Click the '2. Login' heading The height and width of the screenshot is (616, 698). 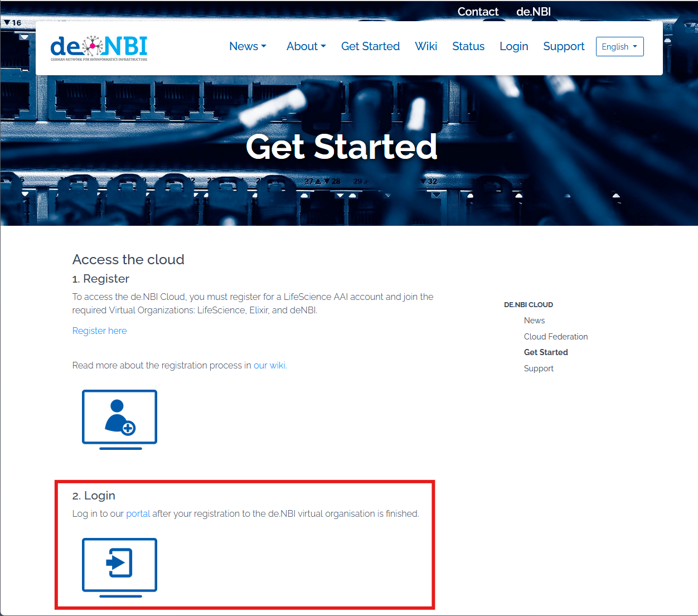pos(94,496)
